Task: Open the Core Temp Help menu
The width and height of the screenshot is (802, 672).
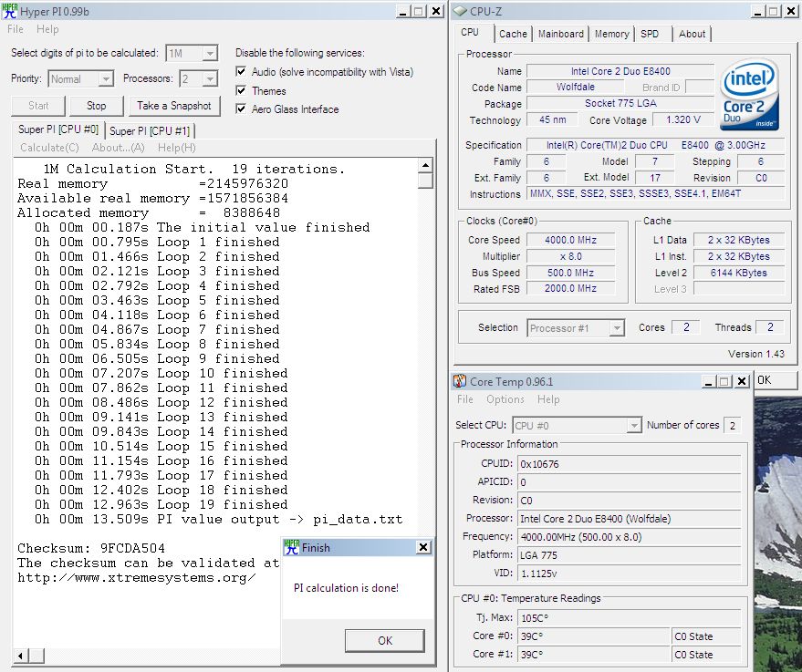Action: pos(548,399)
